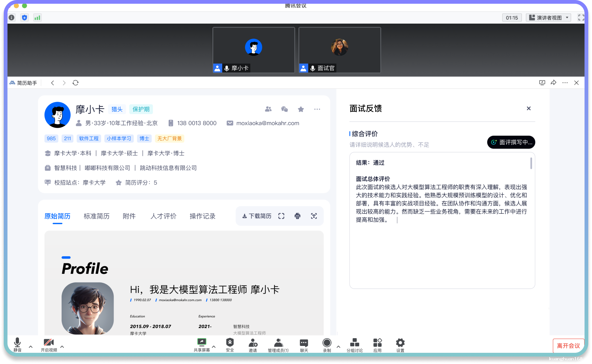
Task: Open the 演讲者视图 view dropdown
Action: pyautogui.click(x=548, y=18)
